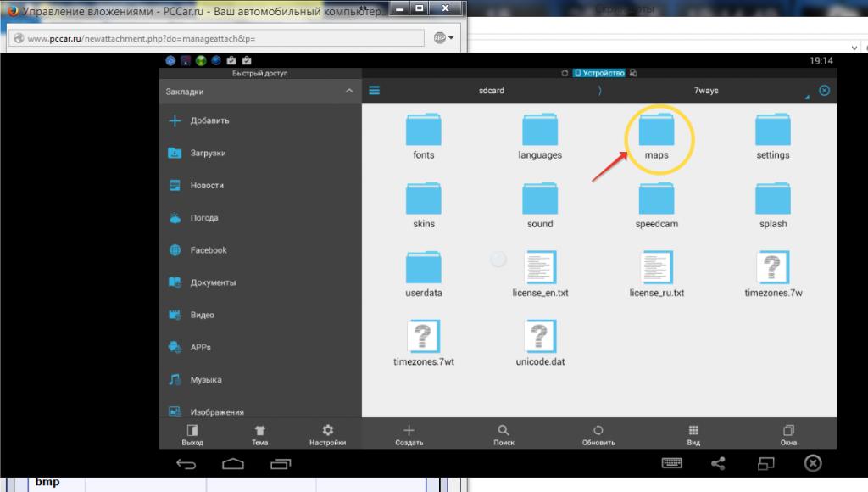Refresh the file list with Обновить
Viewport: 868px width, 492px height.
(598, 434)
